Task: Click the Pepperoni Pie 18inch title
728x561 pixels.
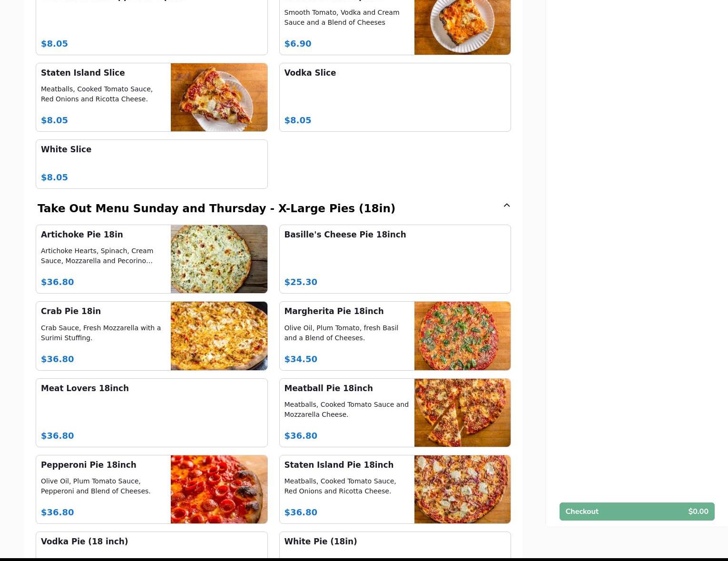Action: pos(89,465)
